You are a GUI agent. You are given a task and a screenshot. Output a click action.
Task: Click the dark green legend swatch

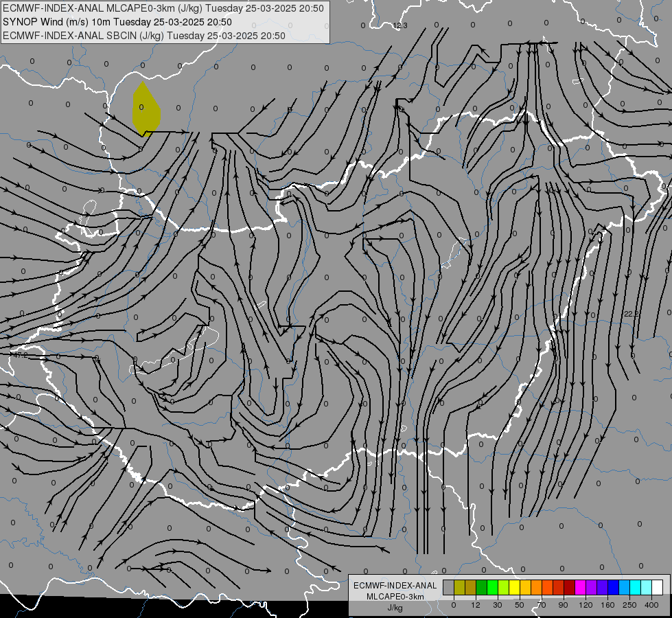pos(482,587)
